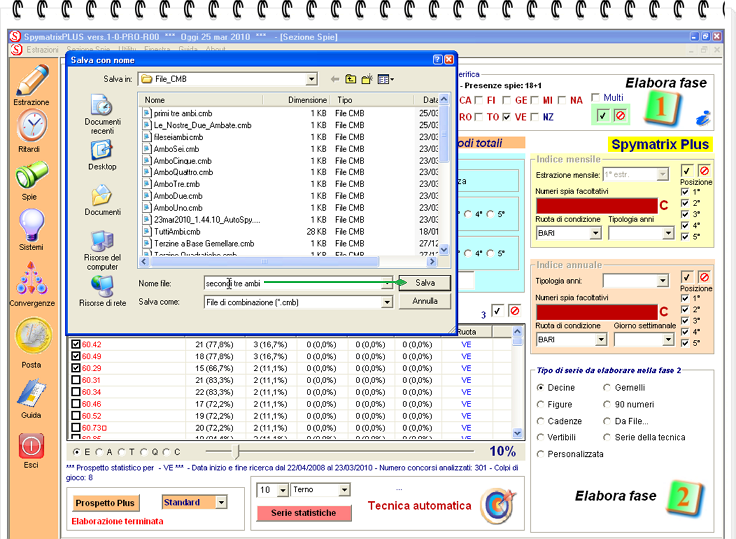
Task: Open the Terno sorte dropdown
Action: coord(345,490)
